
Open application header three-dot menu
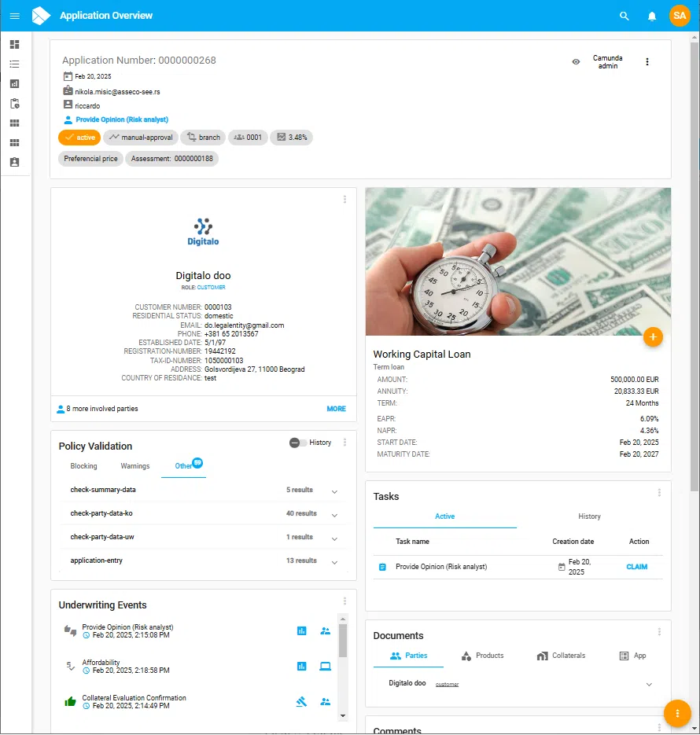[647, 61]
